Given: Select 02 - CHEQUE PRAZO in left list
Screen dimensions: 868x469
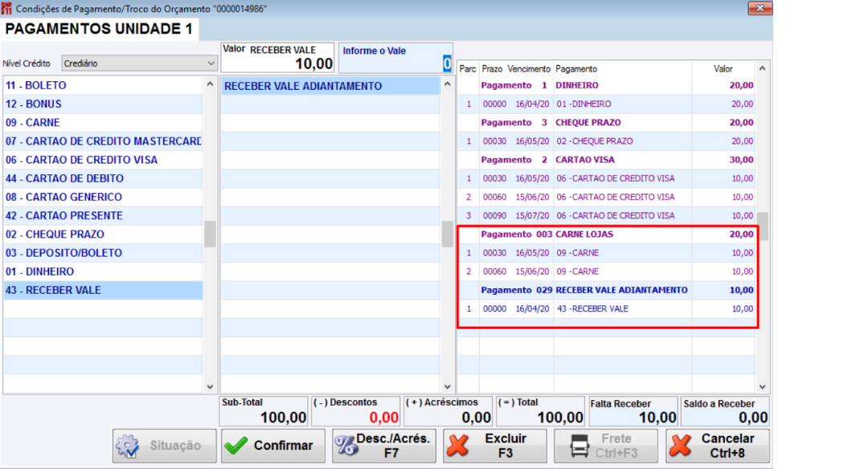Looking at the screenshot, I should [103, 234].
